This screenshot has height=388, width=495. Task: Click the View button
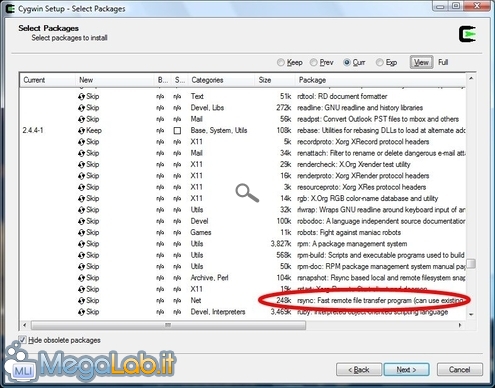click(421, 62)
